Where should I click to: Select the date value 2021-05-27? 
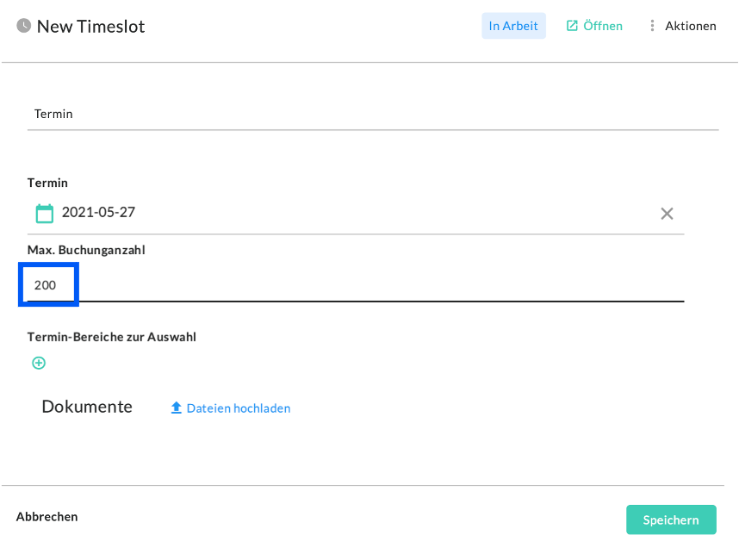click(98, 212)
